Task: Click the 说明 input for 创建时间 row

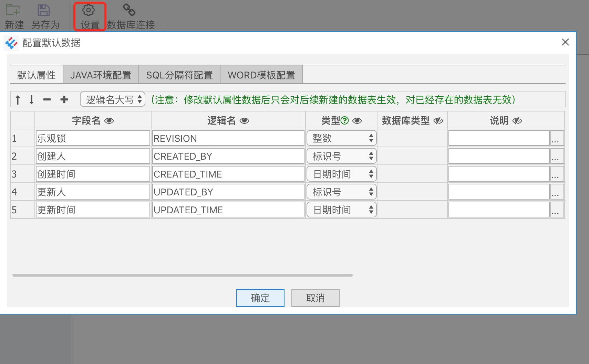Action: click(x=499, y=174)
